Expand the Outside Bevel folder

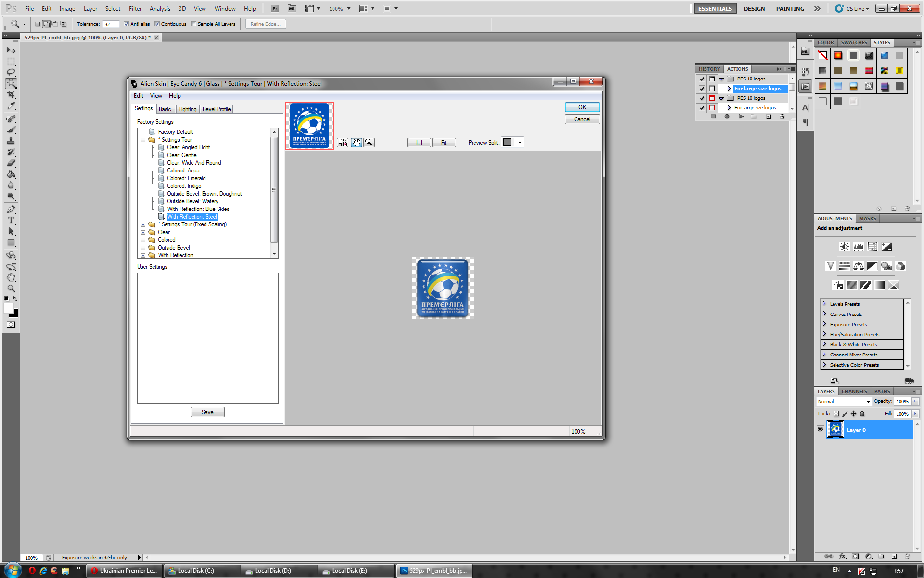pos(143,248)
